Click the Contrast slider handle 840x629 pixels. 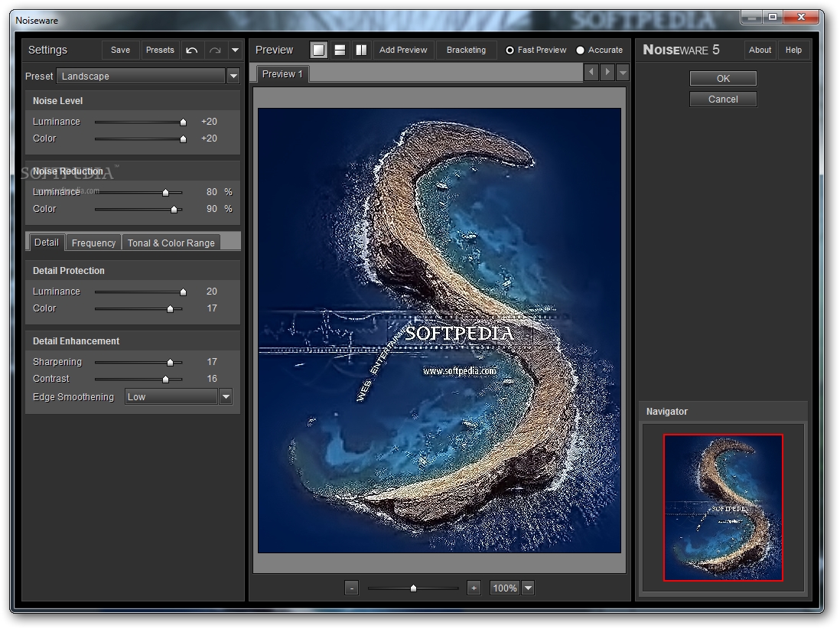165,379
